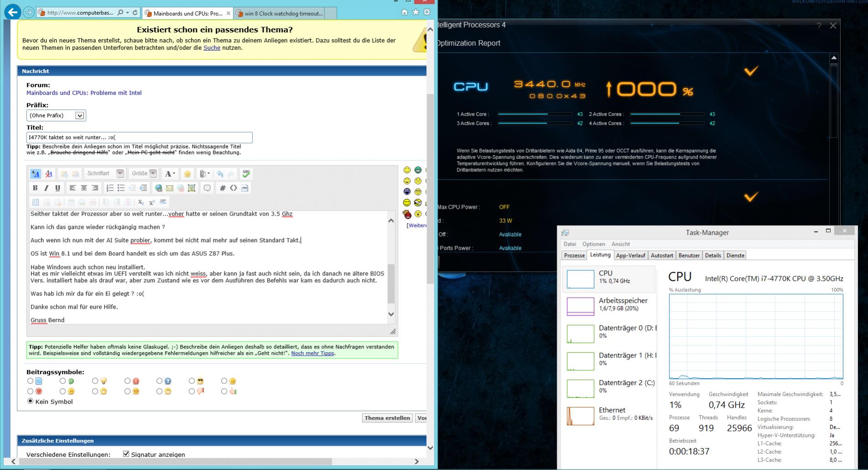Select the red exclamation post icon radio button
The height and width of the screenshot is (470, 868).
[x=127, y=381]
